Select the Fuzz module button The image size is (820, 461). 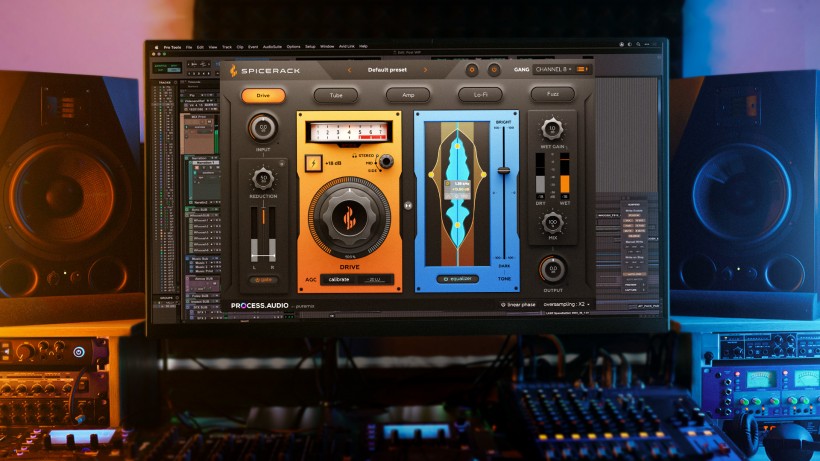click(552, 96)
